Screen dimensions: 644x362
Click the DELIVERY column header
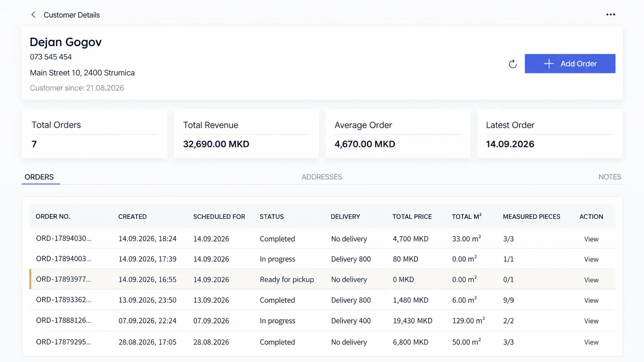pyautogui.click(x=345, y=217)
